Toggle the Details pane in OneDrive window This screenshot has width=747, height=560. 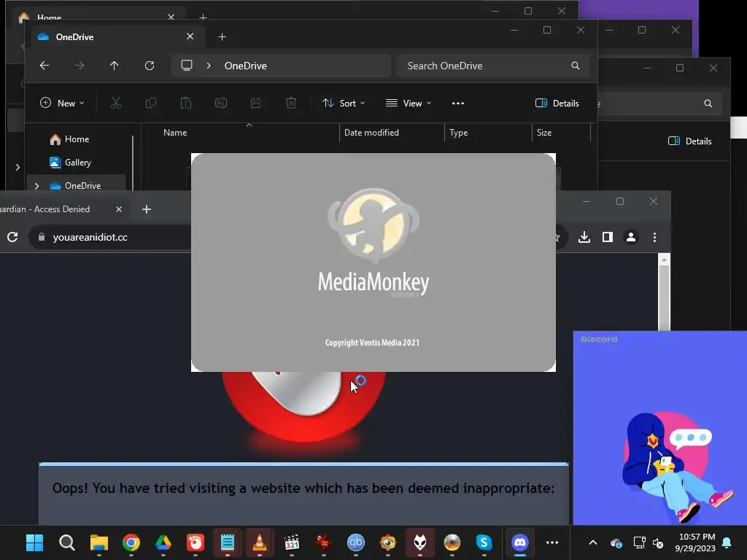pos(557,104)
